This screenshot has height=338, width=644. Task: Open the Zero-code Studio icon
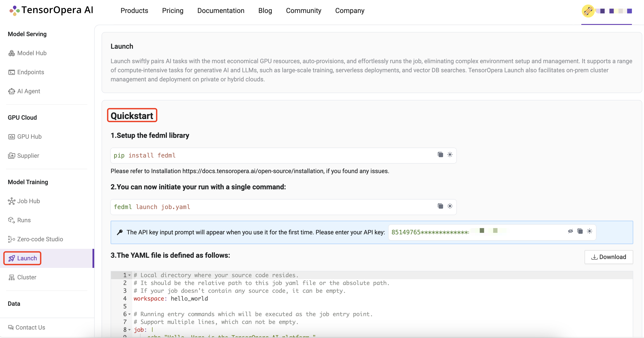(x=11, y=239)
